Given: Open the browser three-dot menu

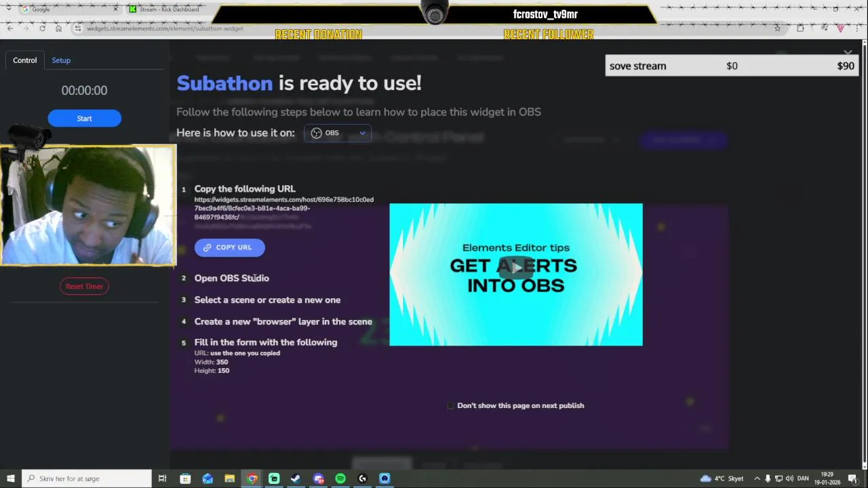Looking at the screenshot, I should (858, 28).
